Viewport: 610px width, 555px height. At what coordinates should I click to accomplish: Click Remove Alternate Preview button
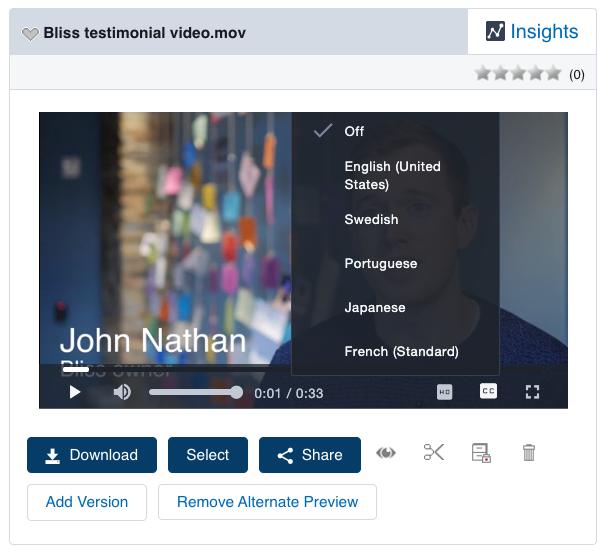(267, 502)
